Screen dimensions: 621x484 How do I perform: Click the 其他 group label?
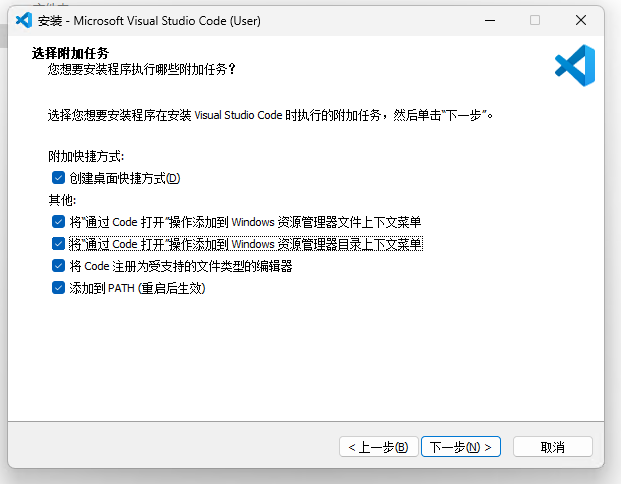(62, 200)
